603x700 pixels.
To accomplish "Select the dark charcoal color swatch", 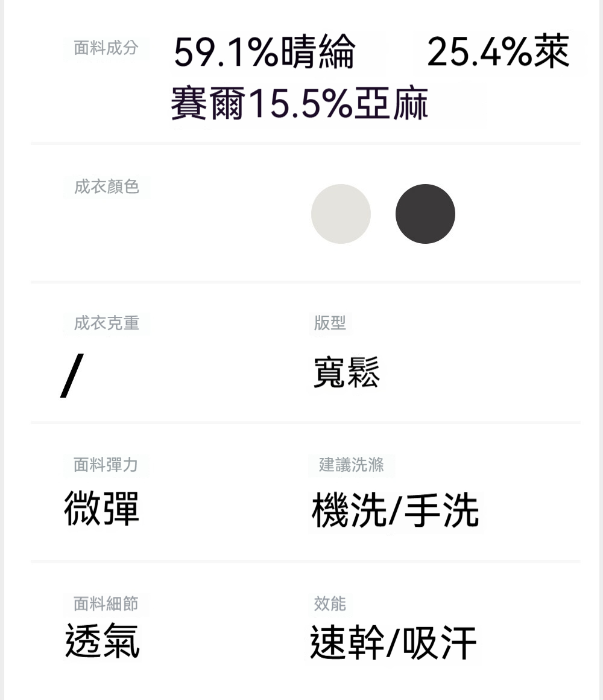I will pyautogui.click(x=425, y=214).
